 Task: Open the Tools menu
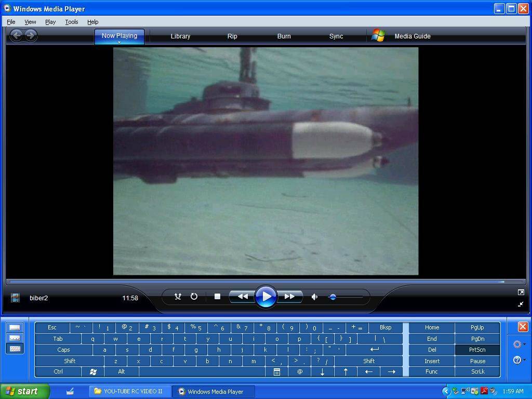point(72,22)
